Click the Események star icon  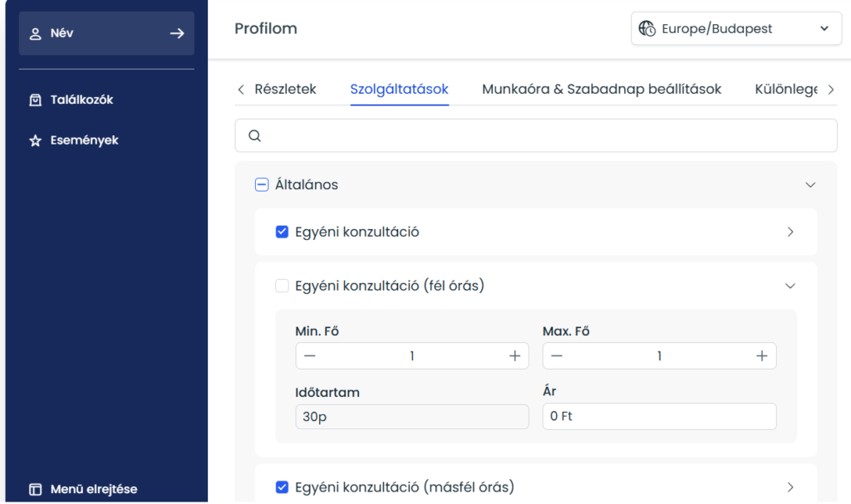[x=35, y=141]
